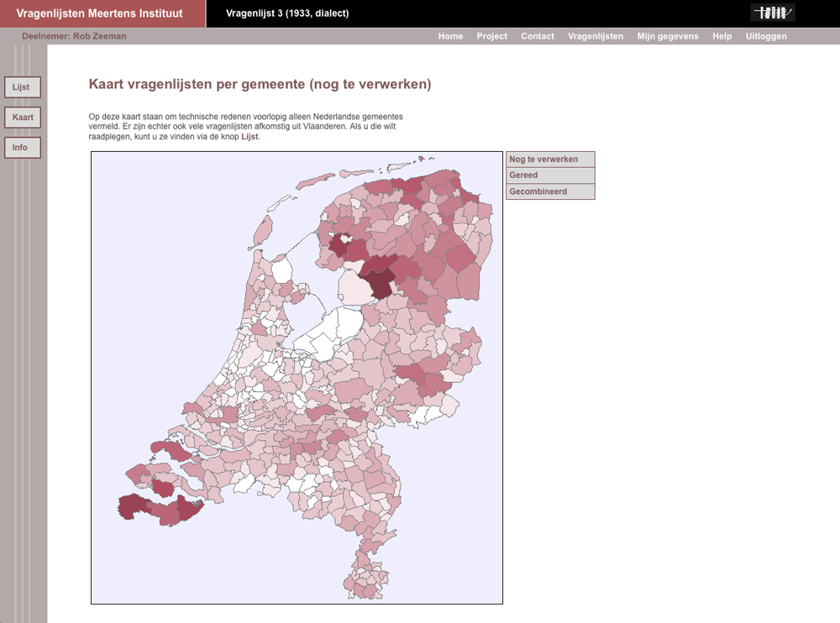Follow the bold Lijst link in the paragraph
Viewport: 840px width, 623px height.
(x=249, y=136)
